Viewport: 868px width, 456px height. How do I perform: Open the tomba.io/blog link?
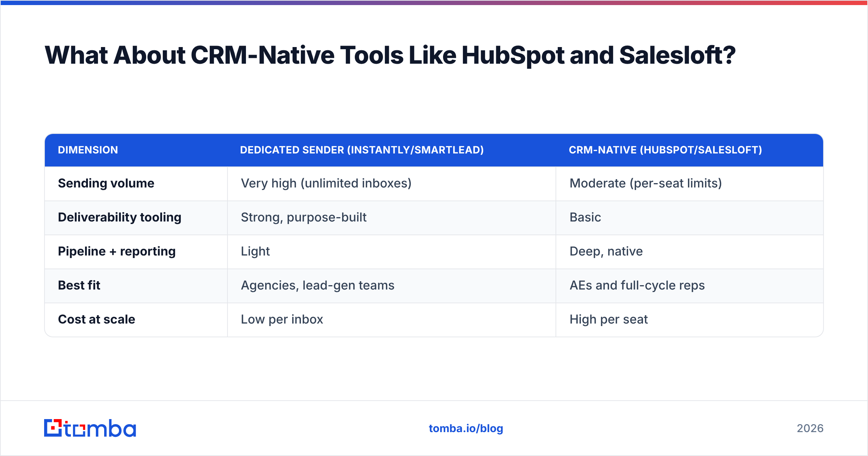coord(466,428)
